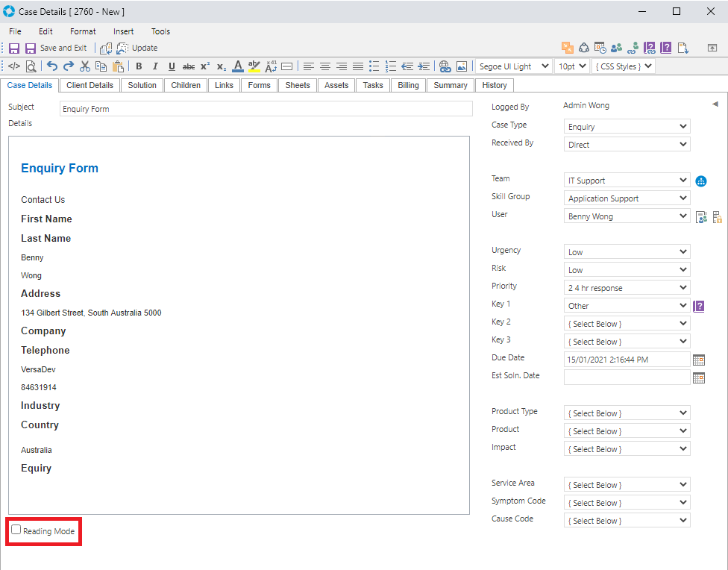Screen dimensions: 728x570
Task: Click the orange arrows icon in the top toolbar
Action: (568, 48)
